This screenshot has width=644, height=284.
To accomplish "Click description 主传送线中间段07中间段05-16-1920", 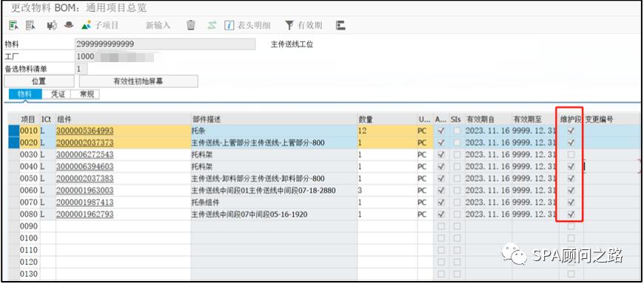I will 249,214.
